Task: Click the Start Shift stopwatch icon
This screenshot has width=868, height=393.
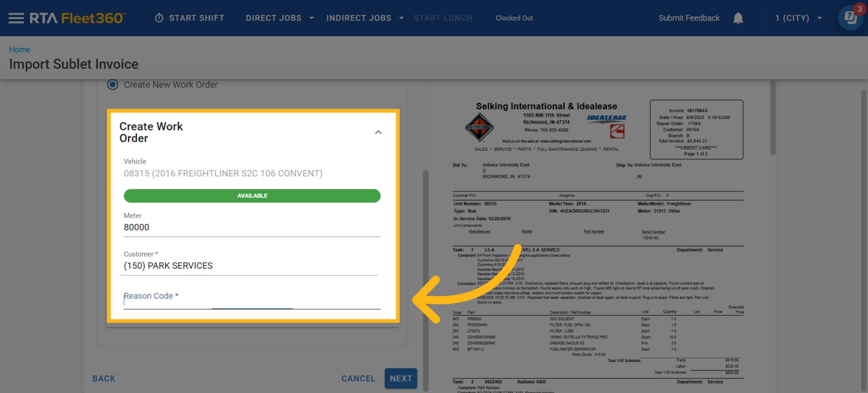Action: pyautogui.click(x=159, y=18)
